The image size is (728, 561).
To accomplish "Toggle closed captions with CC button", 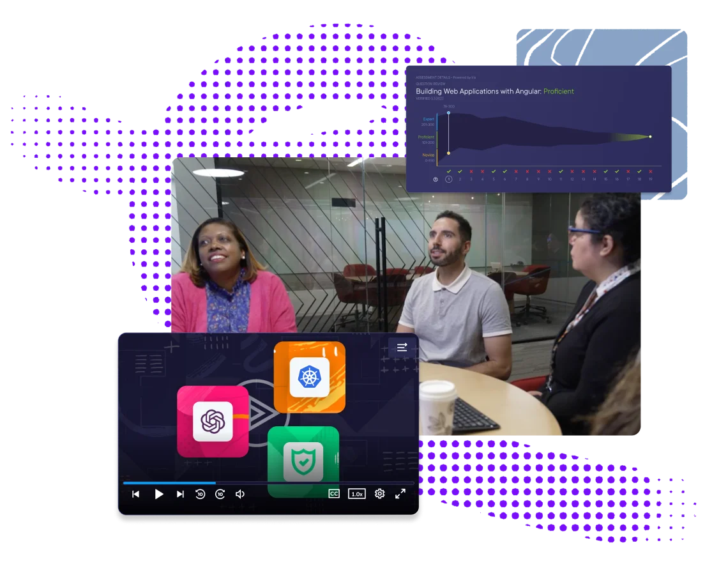I will tap(333, 494).
